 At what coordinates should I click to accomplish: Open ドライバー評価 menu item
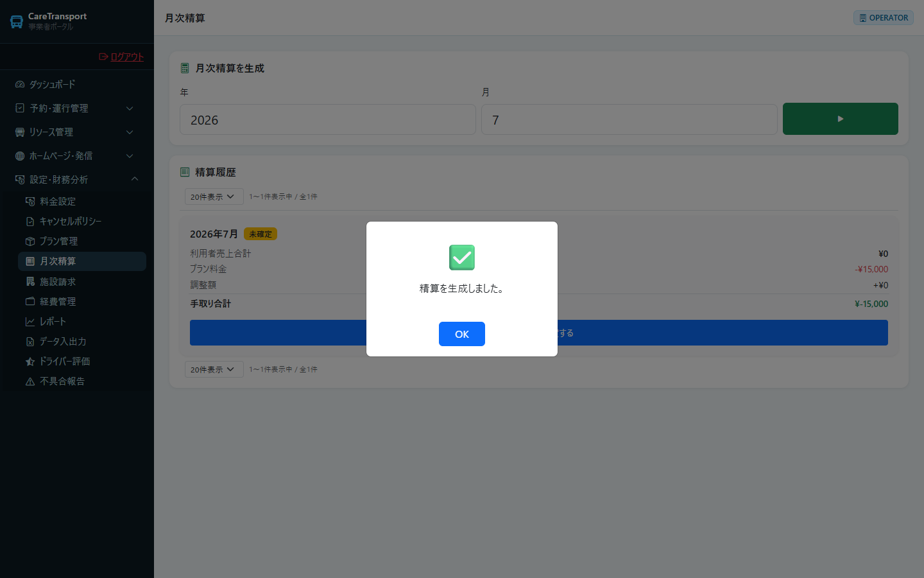(x=82, y=361)
